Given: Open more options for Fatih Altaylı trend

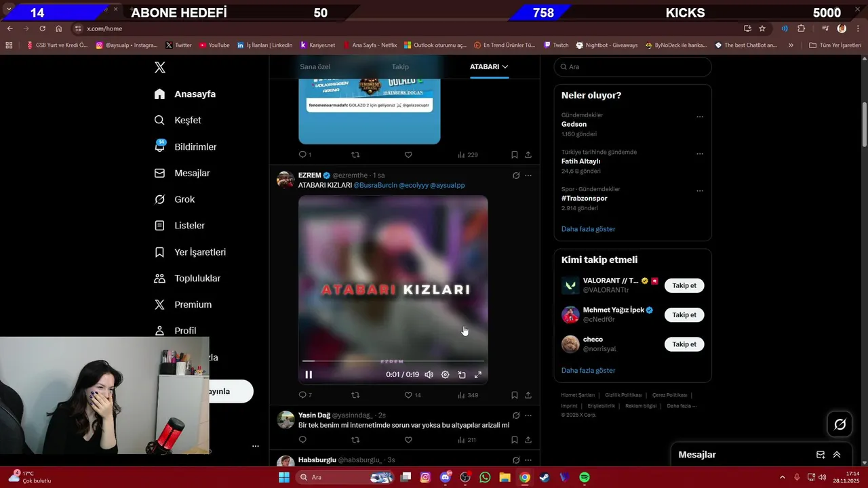Looking at the screenshot, I should [700, 154].
